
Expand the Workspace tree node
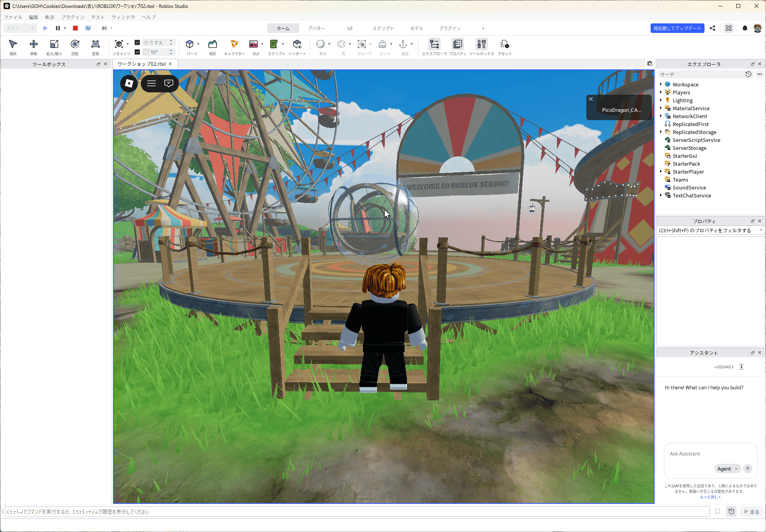point(661,84)
